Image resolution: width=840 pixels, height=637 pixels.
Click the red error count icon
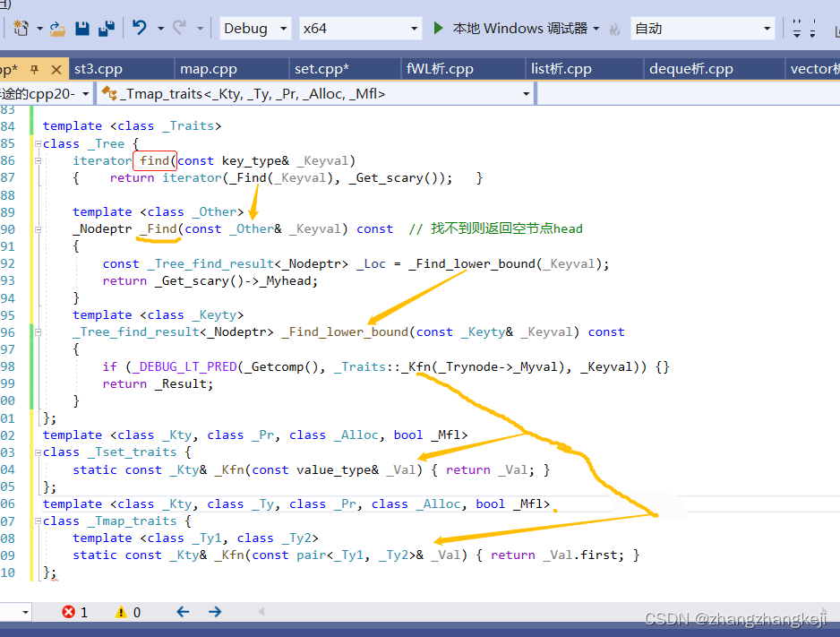click(x=69, y=611)
